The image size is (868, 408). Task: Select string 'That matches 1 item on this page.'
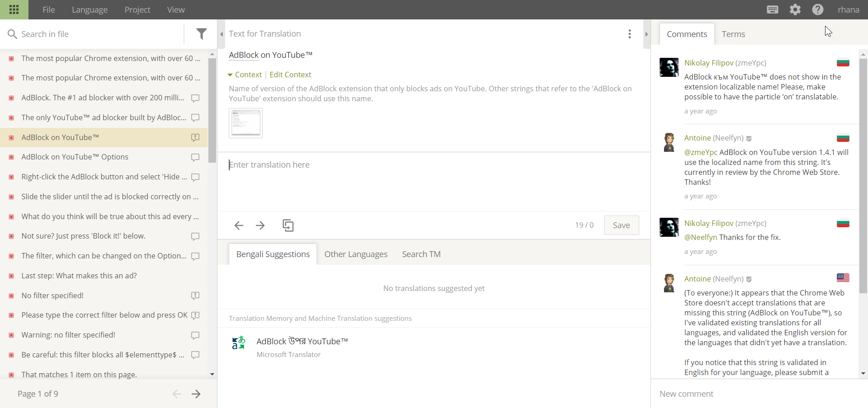point(104,374)
